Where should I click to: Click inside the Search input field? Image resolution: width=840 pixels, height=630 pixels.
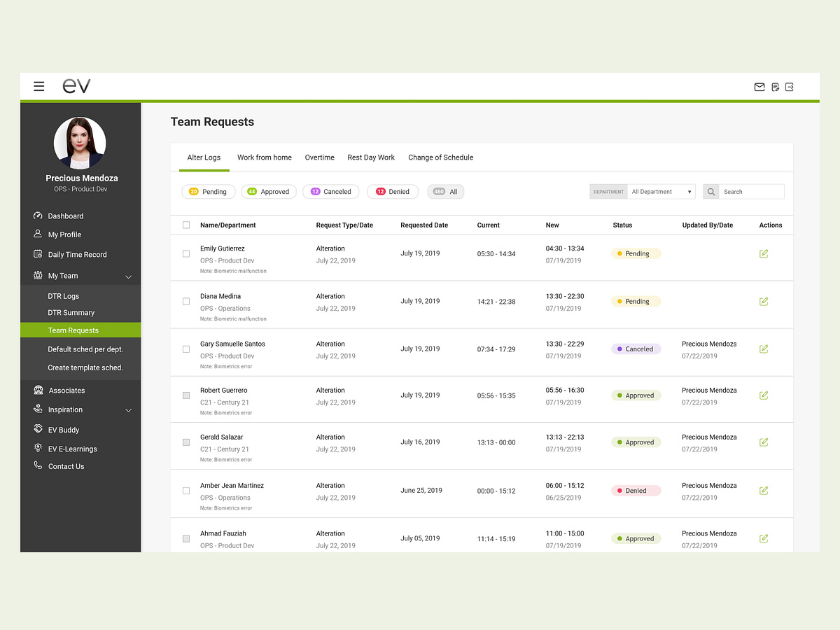pos(752,191)
